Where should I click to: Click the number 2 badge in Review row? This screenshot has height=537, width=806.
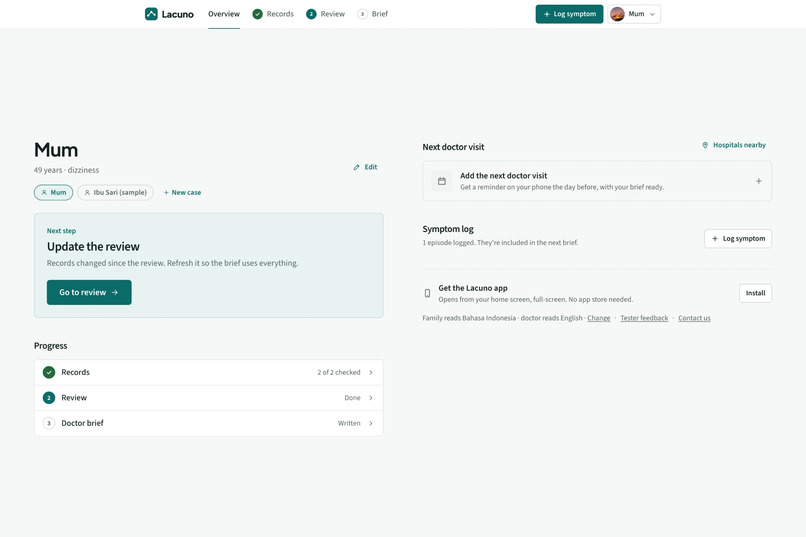tap(49, 398)
